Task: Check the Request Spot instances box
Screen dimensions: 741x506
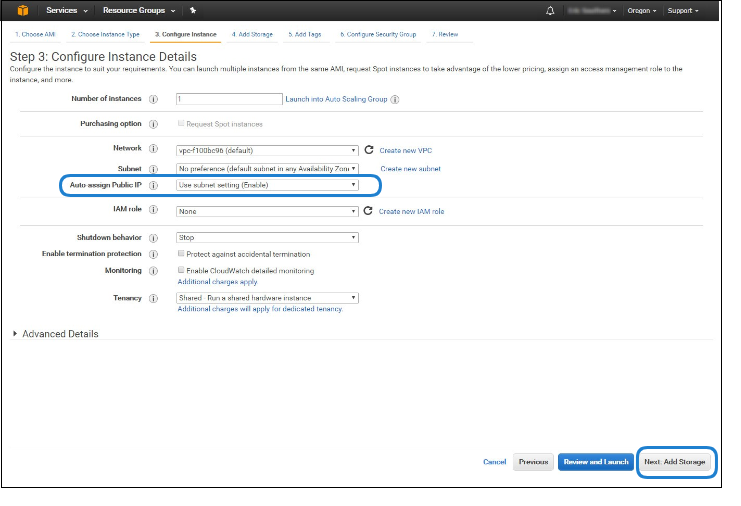Action: (x=181, y=124)
